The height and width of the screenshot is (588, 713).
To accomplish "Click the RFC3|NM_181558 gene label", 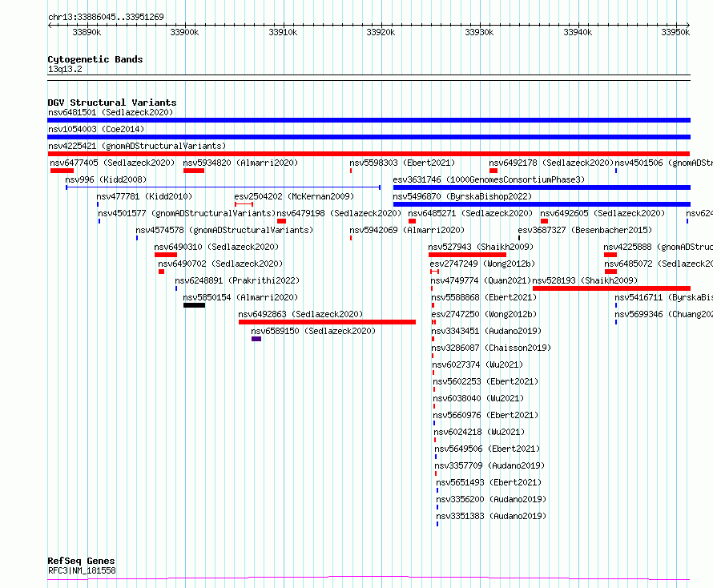I will tap(82, 570).
